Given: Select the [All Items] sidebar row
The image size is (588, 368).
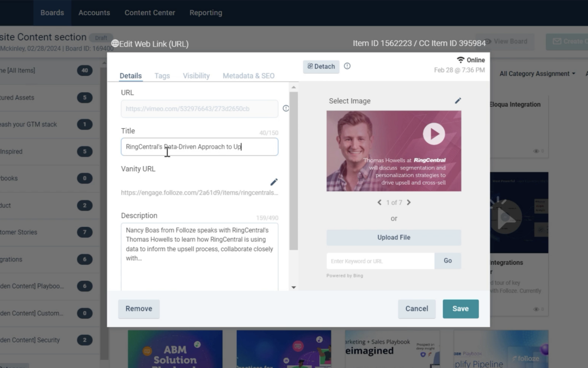Looking at the screenshot, I should 50,70.
